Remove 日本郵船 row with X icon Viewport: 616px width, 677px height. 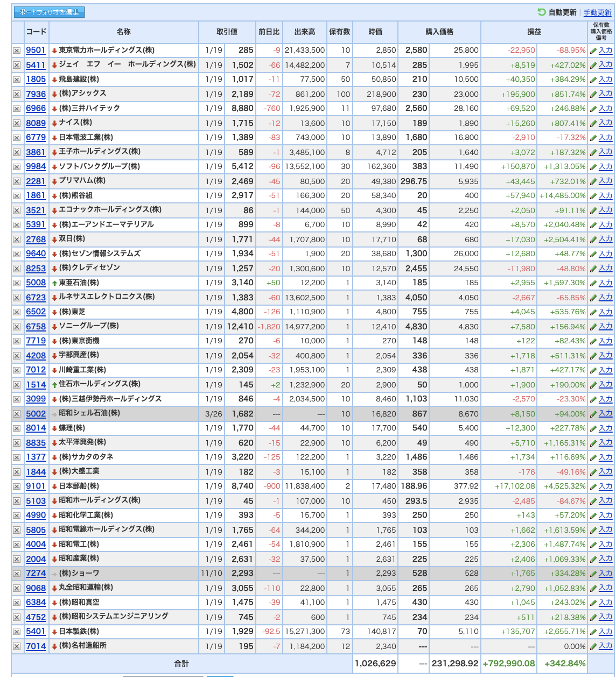coord(17,486)
